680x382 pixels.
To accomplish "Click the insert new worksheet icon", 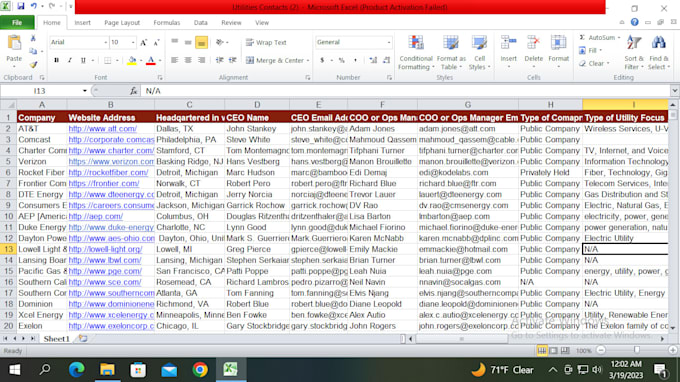I will tap(83, 339).
